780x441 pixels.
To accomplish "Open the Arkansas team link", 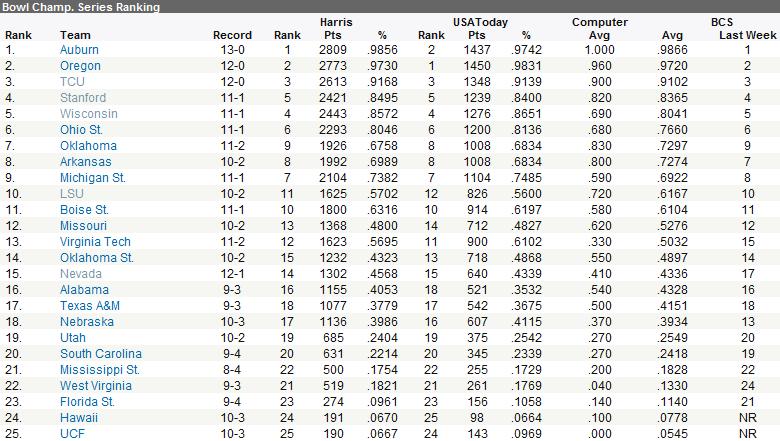I will tap(86, 161).
